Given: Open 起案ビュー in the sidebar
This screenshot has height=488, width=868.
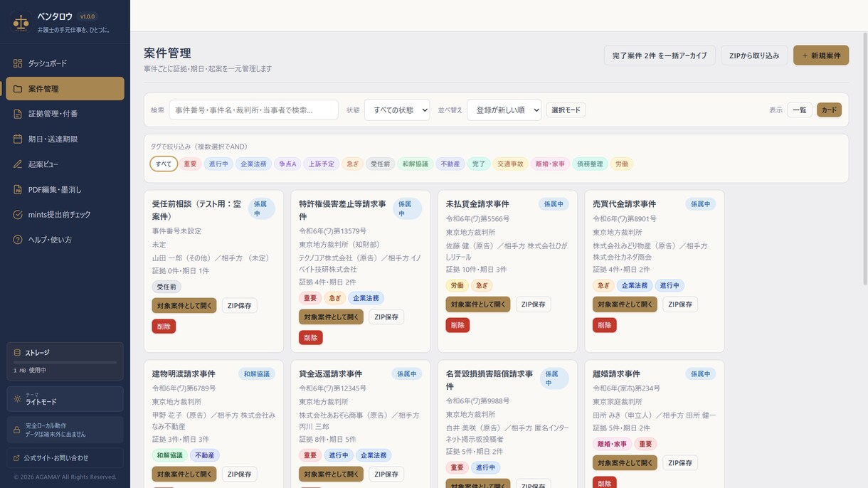Looking at the screenshot, I should pyautogui.click(x=65, y=164).
